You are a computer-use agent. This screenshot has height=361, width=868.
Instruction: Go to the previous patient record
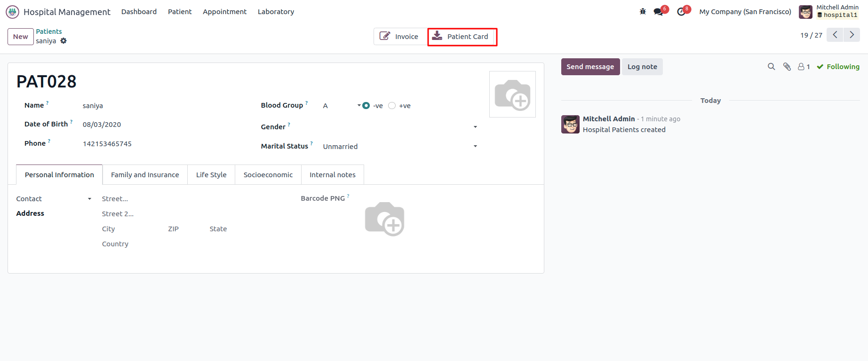(835, 35)
